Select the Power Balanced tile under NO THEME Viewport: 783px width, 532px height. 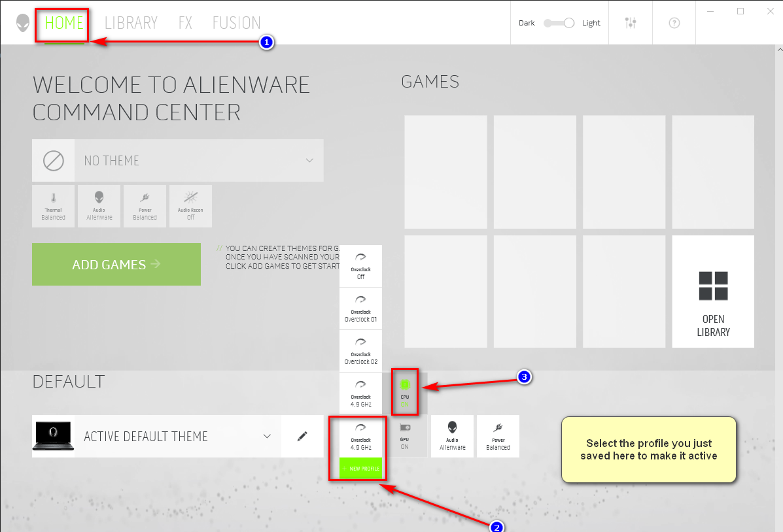click(x=145, y=206)
